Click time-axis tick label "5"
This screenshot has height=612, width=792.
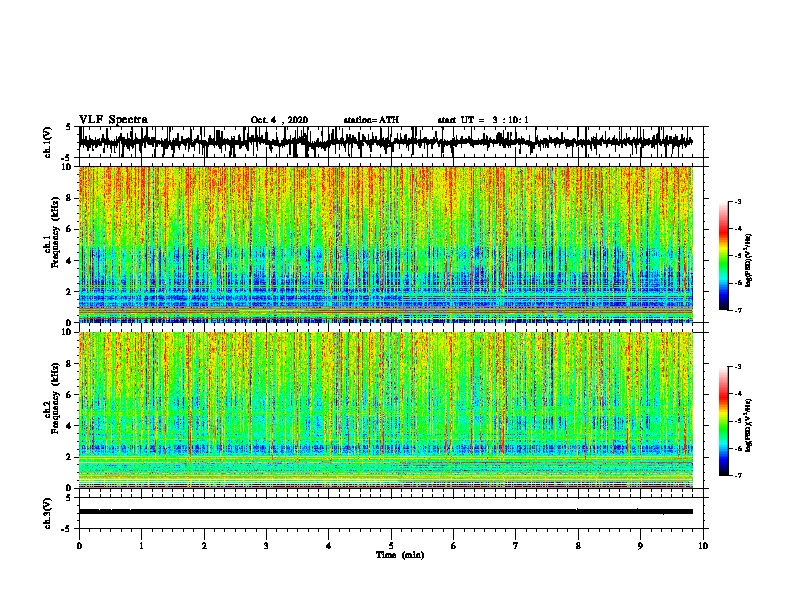pyautogui.click(x=391, y=546)
